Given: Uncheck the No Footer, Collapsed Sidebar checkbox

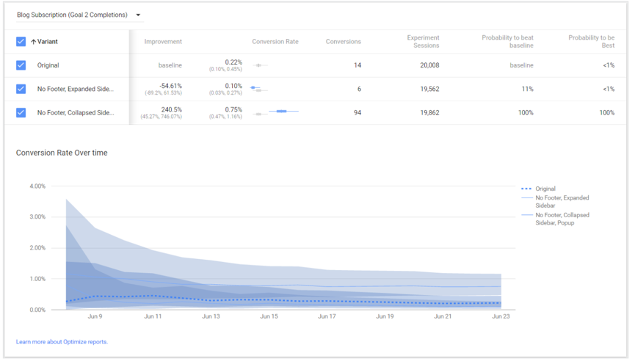Looking at the screenshot, I should [x=21, y=112].
